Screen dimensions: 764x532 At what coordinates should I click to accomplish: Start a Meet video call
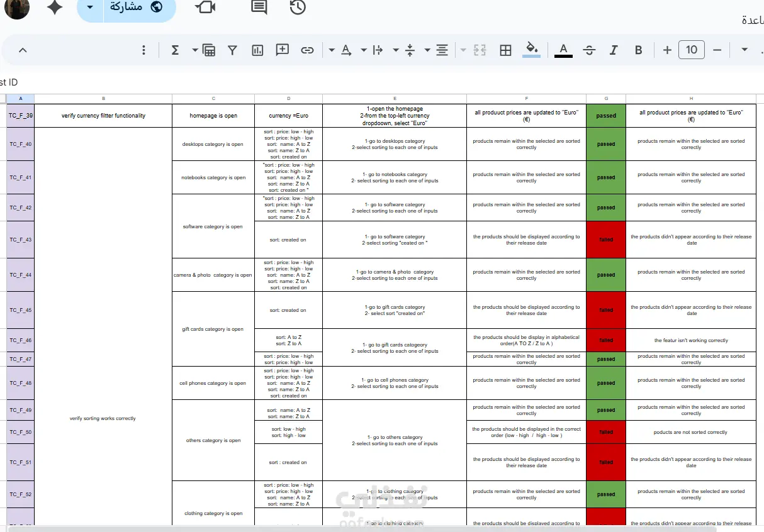pyautogui.click(x=205, y=8)
